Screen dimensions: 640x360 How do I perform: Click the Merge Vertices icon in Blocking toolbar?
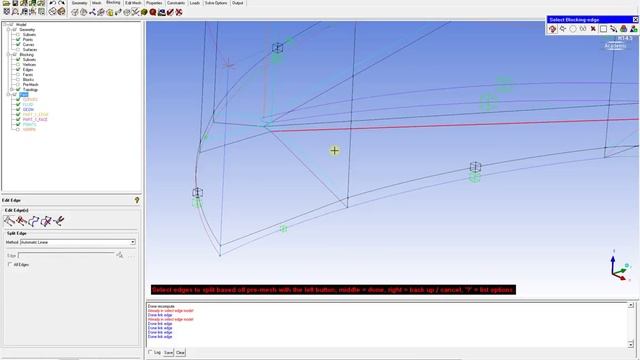pos(92,12)
